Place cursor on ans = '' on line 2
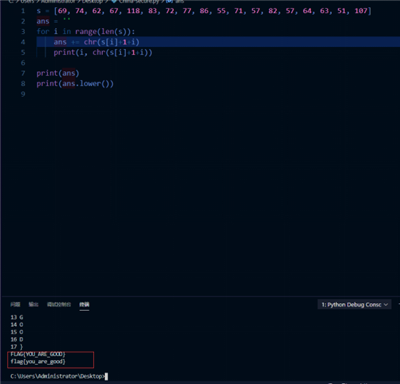 click(53, 21)
